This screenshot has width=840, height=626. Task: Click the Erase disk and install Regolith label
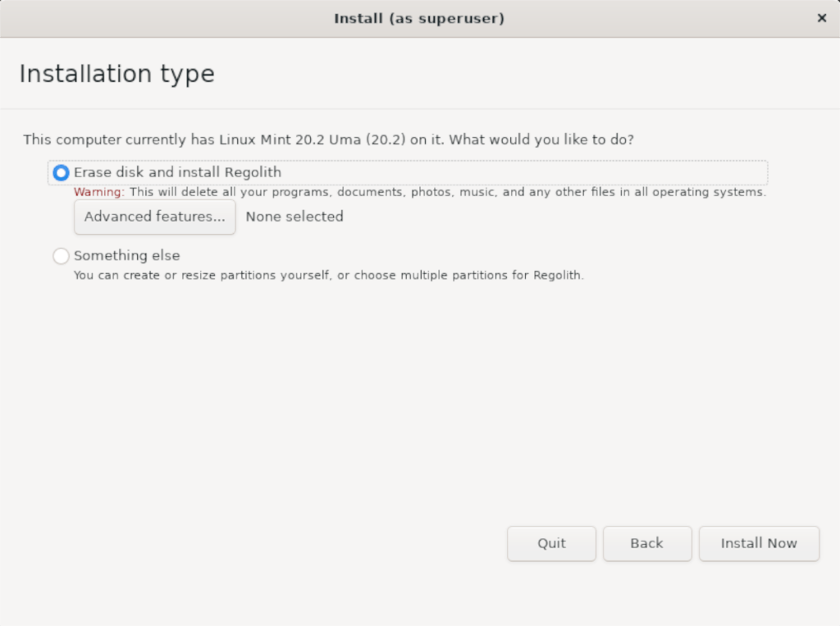pyautogui.click(x=177, y=172)
